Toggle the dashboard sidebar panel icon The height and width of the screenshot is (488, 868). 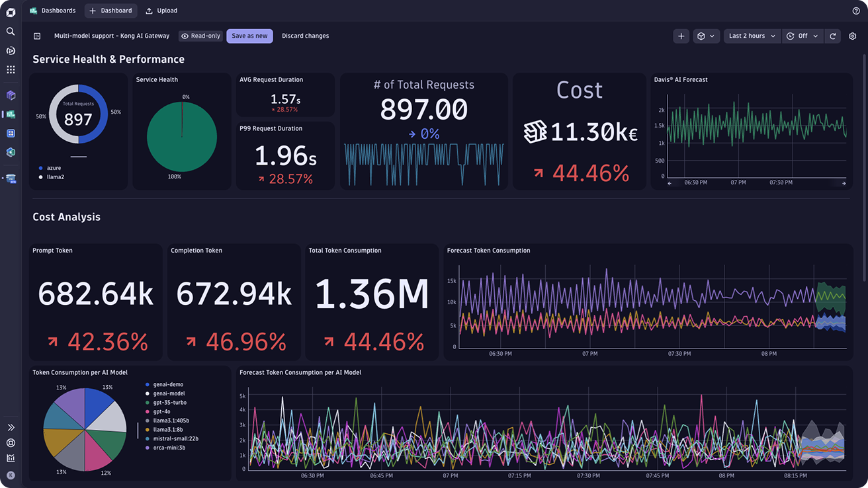tap(37, 36)
